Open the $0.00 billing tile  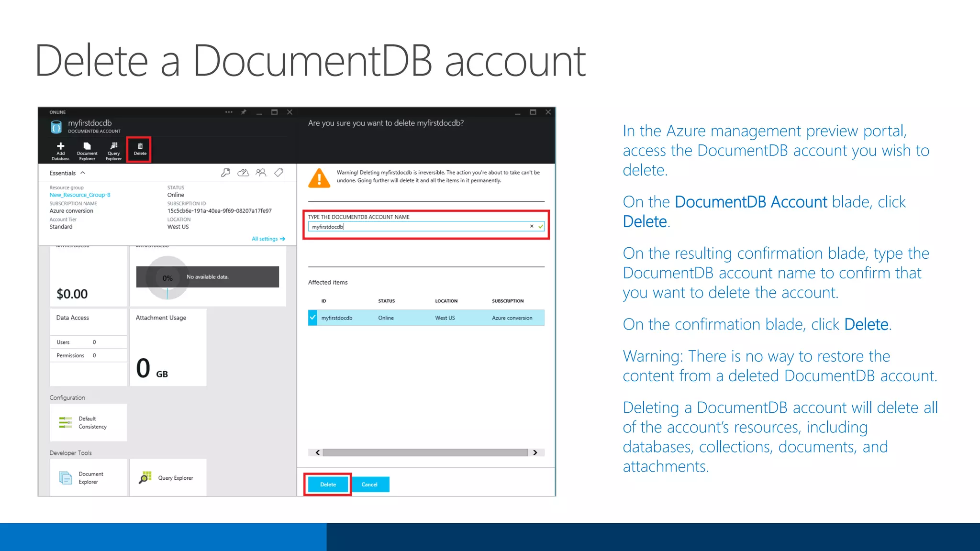click(89, 276)
